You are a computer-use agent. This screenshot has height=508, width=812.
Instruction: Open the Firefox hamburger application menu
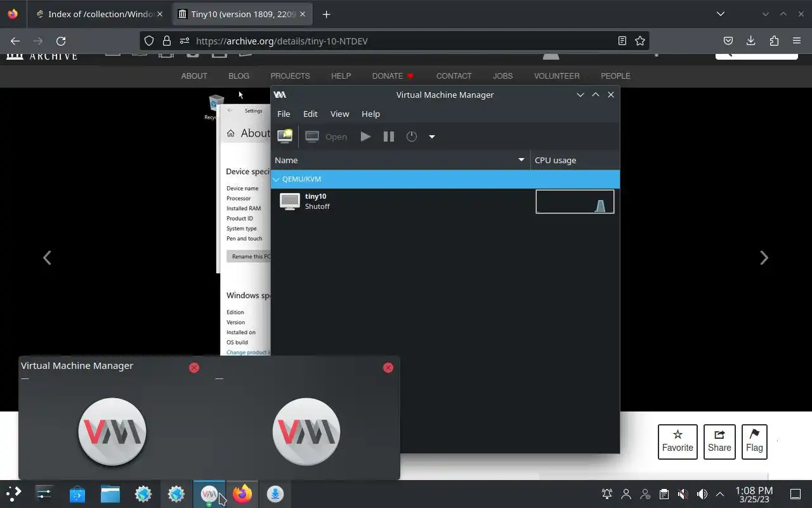[x=797, y=41]
